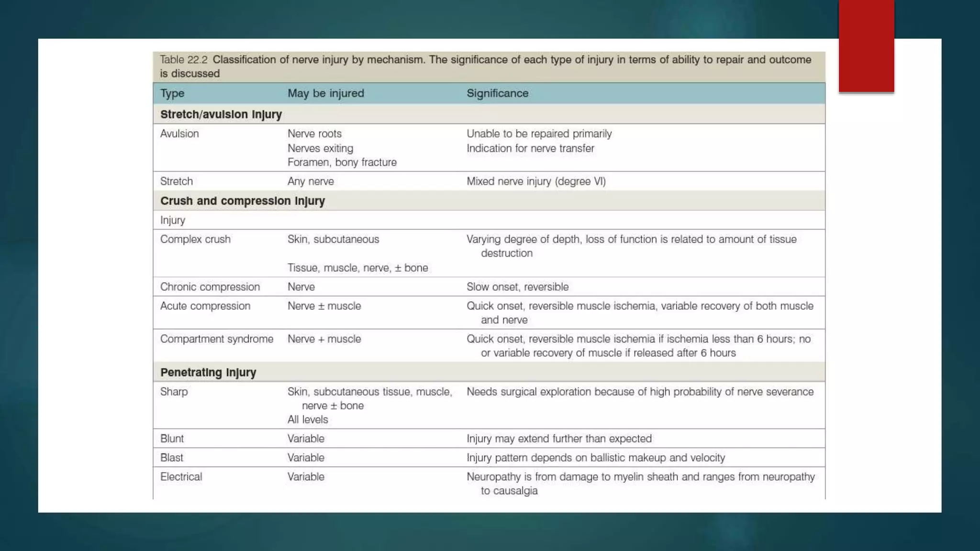This screenshot has height=551, width=980.
Task: Select the 'Sharp' row label
Action: coord(174,392)
